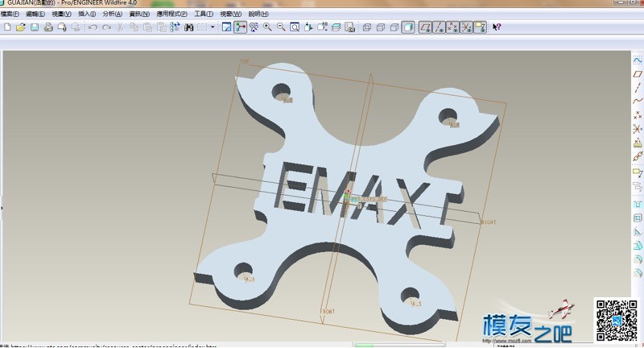Select the TOP datum plane label
This screenshot has width=644, height=348.
pyautogui.click(x=245, y=62)
